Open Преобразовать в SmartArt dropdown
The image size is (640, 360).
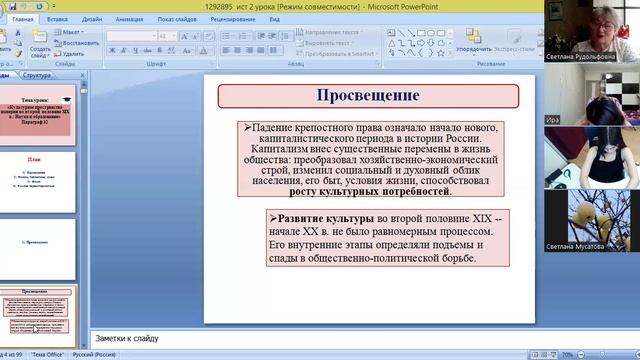click(x=339, y=53)
